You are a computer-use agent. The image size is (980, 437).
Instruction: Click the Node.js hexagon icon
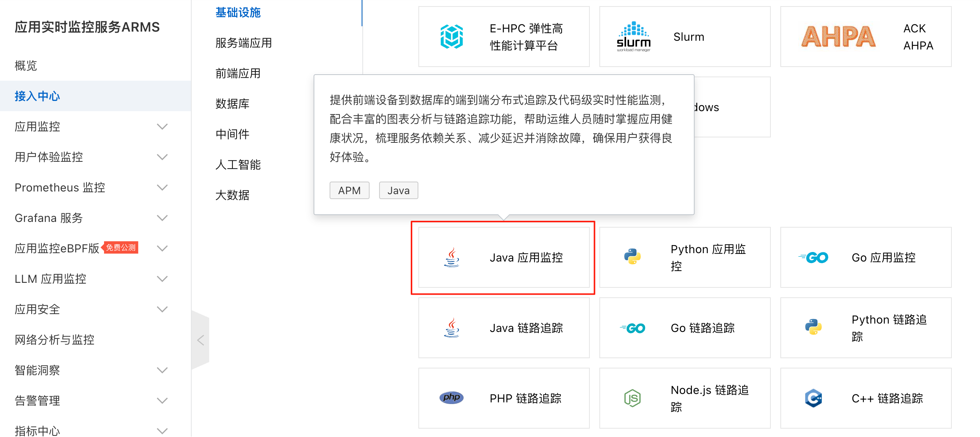(632, 398)
